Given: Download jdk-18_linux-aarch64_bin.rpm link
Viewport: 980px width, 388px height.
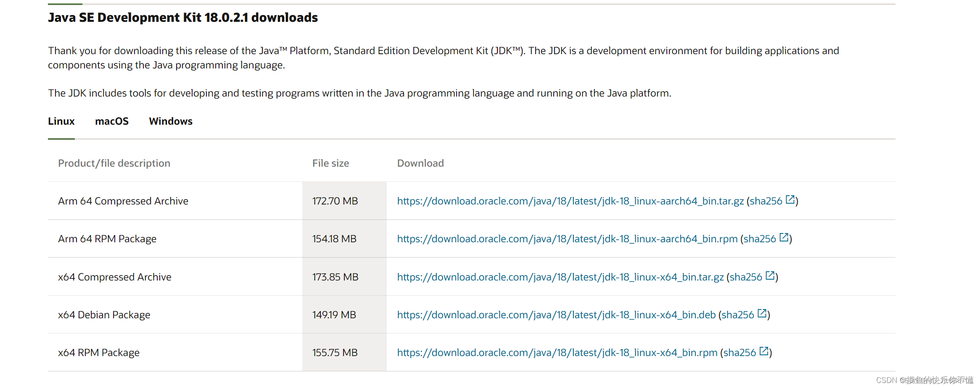Looking at the screenshot, I should [x=568, y=239].
